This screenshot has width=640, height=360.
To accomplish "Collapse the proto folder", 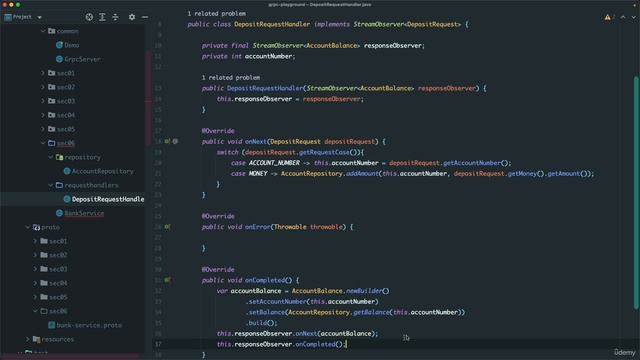I will click(27, 227).
